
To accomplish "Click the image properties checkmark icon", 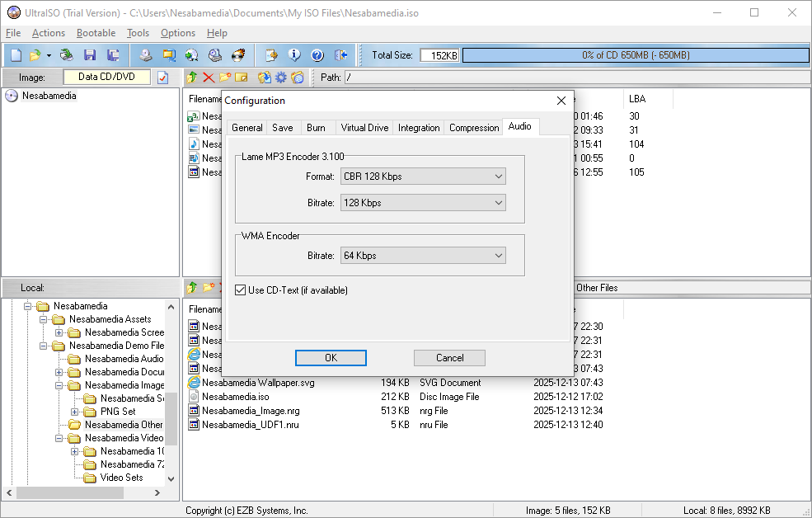I will click(x=163, y=78).
